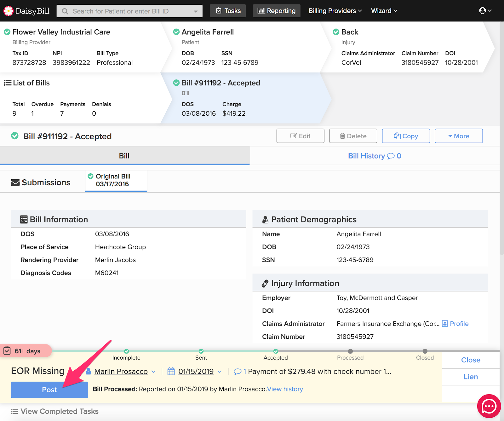The height and width of the screenshot is (421, 504).
Task: Open the List of Bills
Action: pos(31,83)
